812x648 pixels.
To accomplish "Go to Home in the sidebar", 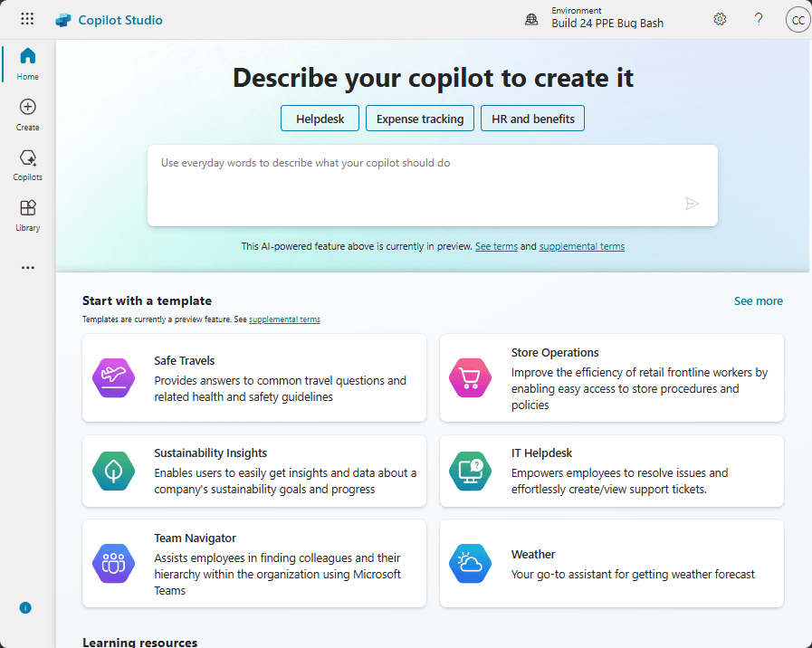I will [28, 63].
